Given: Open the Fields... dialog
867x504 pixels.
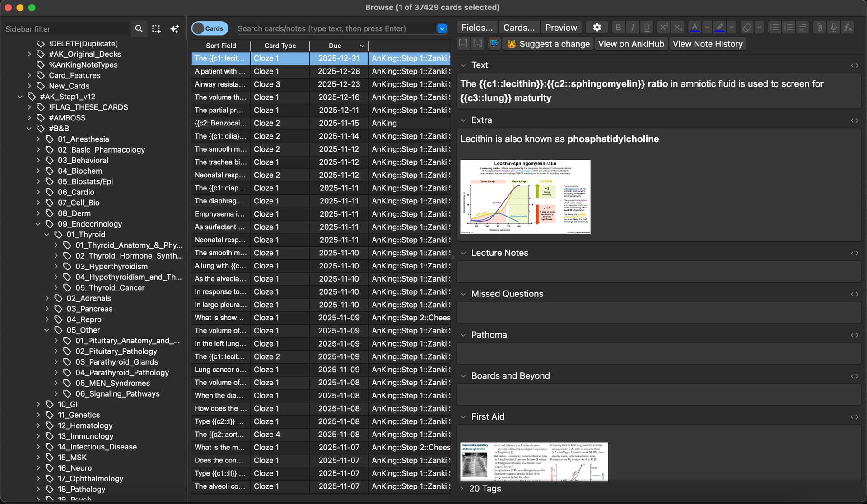Looking at the screenshot, I should 477,28.
